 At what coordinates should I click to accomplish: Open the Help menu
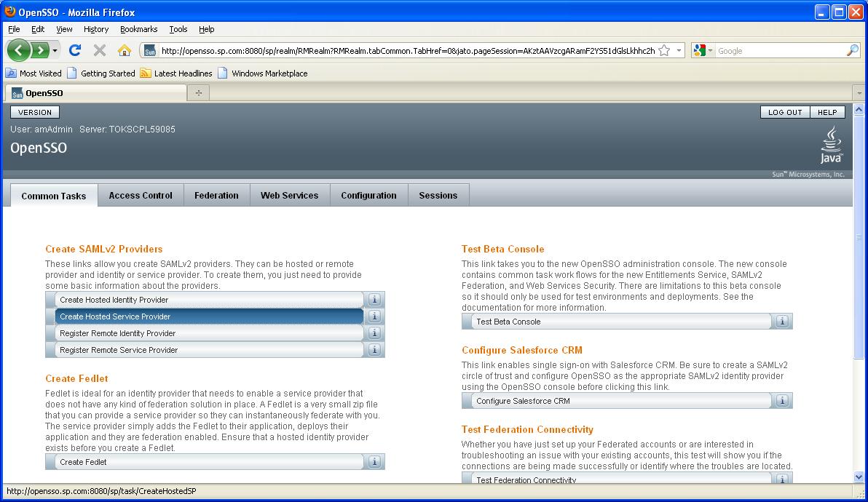207,29
